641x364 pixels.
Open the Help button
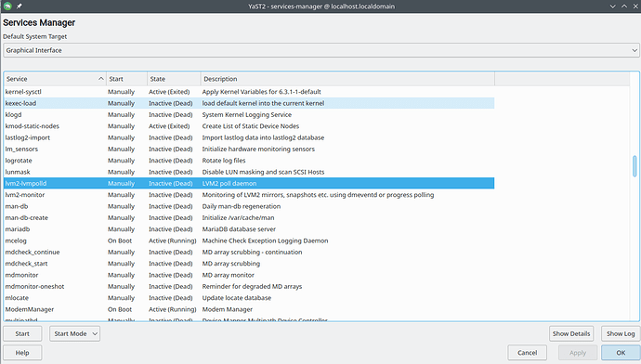coord(22,353)
